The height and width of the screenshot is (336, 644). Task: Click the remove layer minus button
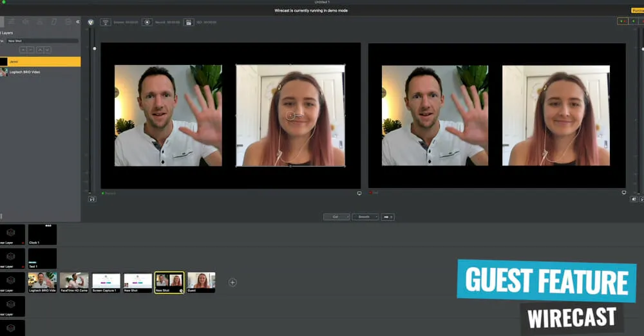[31, 50]
